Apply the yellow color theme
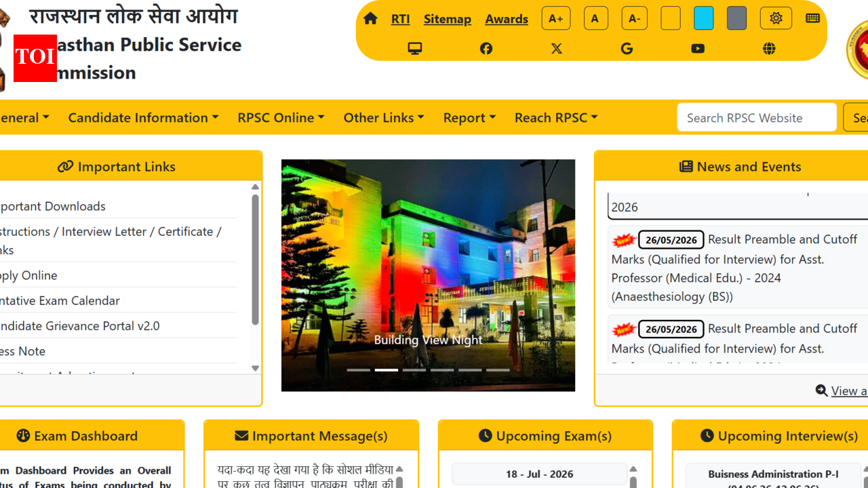This screenshot has width=868, height=488. pyautogui.click(x=671, y=18)
